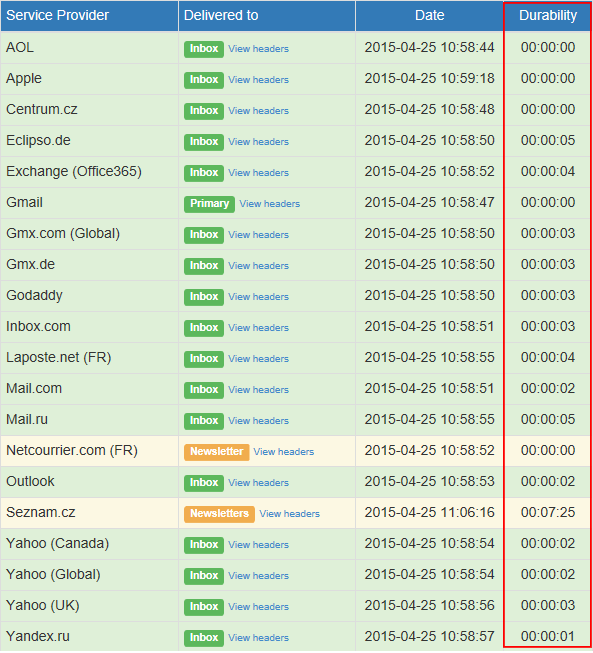Click the Durability column header

[548, 15]
